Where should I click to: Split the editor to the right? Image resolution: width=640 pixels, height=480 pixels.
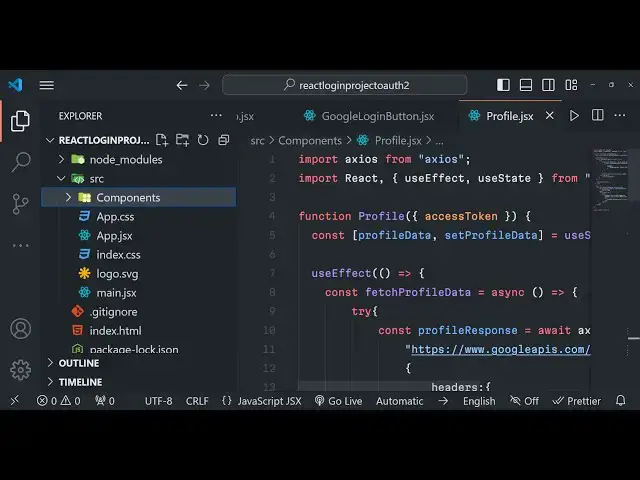(598, 116)
